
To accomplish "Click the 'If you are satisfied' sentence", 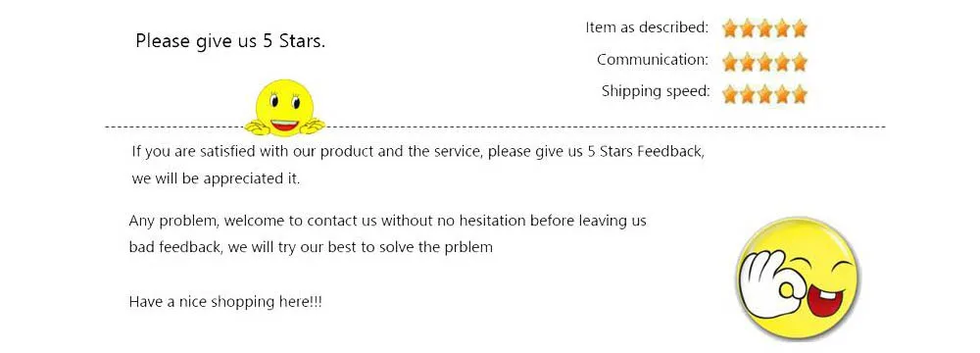I will point(418,152).
